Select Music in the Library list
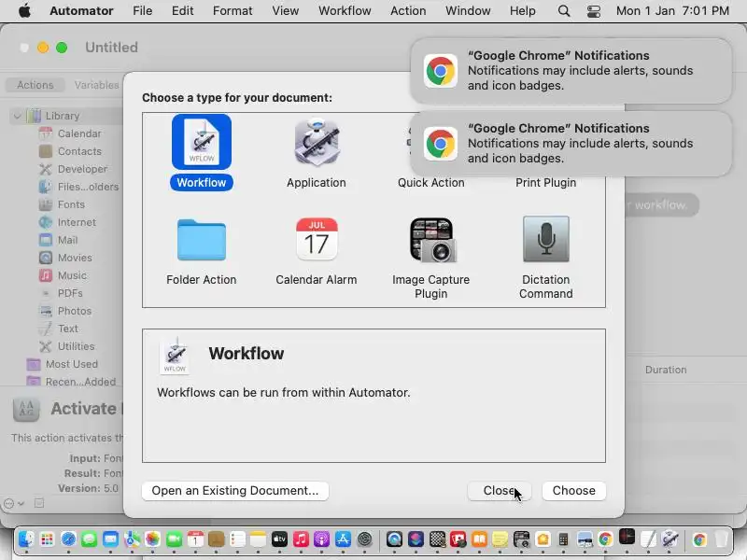The height and width of the screenshot is (560, 747). 72,275
